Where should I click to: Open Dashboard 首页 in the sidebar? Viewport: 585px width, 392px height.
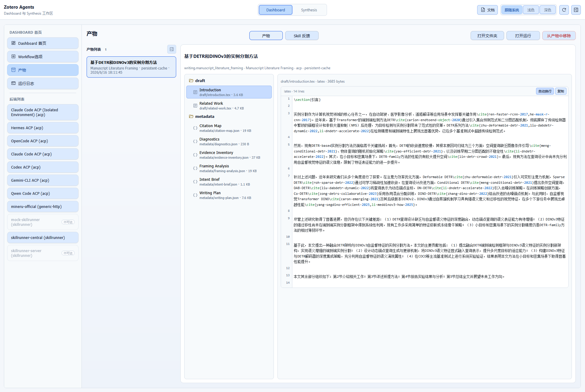click(43, 43)
